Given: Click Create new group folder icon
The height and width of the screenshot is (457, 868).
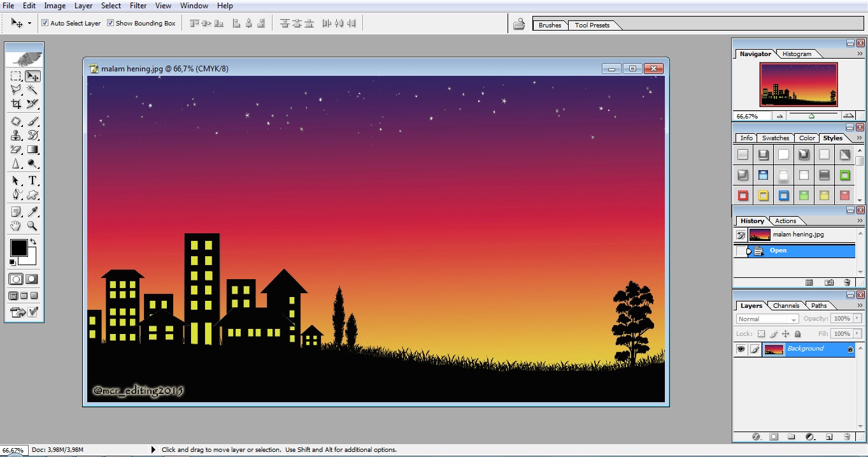Looking at the screenshot, I should click(792, 437).
